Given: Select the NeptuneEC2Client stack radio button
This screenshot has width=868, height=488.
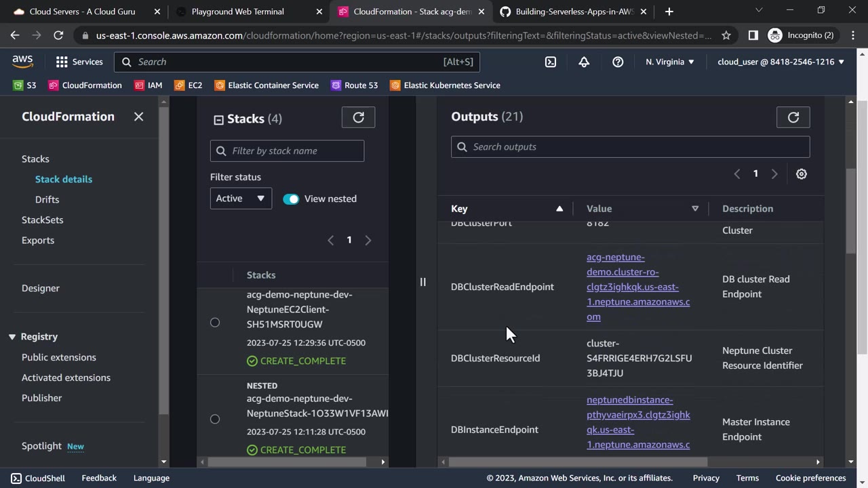Looking at the screenshot, I should (x=215, y=323).
